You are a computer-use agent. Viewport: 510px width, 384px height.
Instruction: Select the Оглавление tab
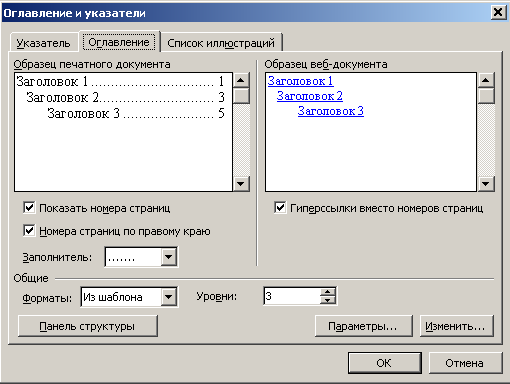click(x=119, y=42)
